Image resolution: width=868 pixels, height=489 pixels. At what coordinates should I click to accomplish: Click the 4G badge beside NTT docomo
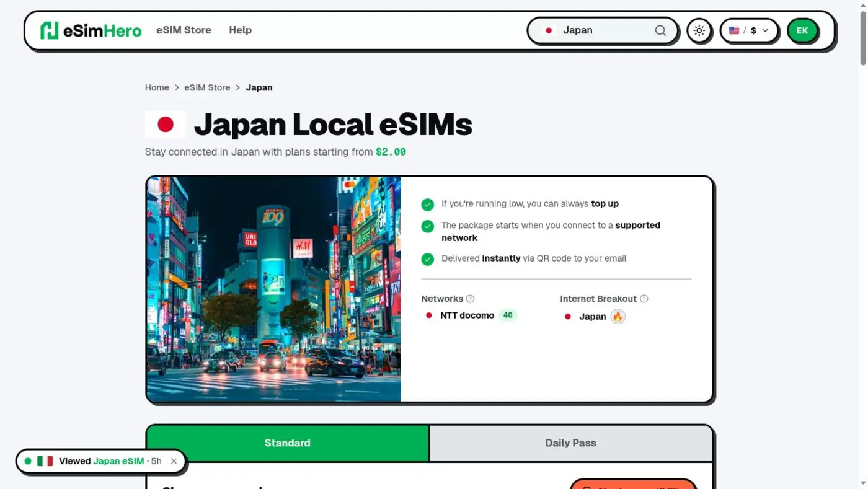[508, 315]
